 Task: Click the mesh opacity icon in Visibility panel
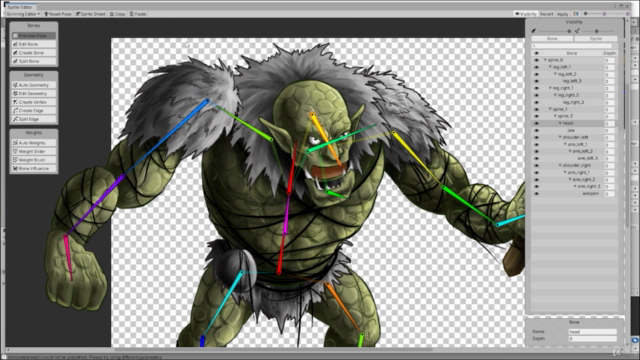(577, 31)
